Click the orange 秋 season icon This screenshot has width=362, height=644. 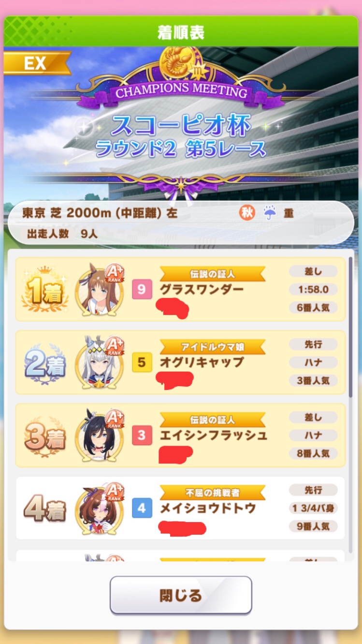tap(247, 213)
